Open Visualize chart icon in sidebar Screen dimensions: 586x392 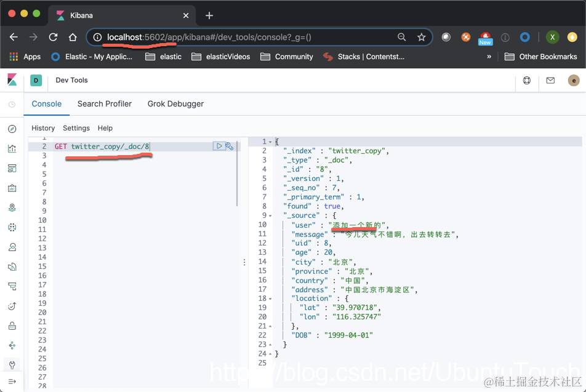pyautogui.click(x=12, y=148)
